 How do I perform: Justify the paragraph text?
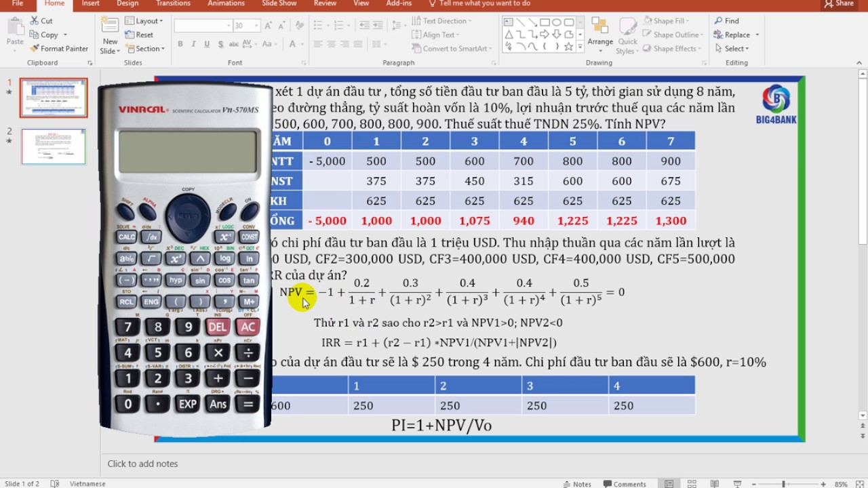(357, 44)
